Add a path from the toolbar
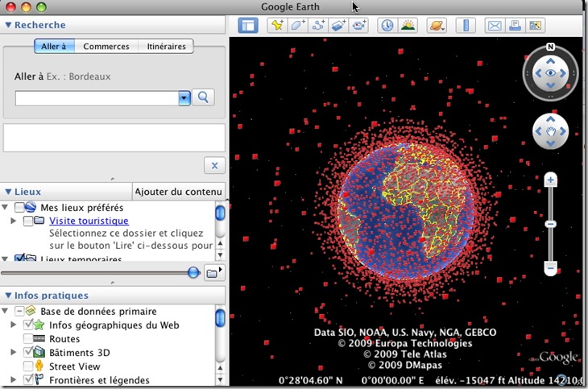The width and height of the screenshot is (588, 389). tap(318, 26)
